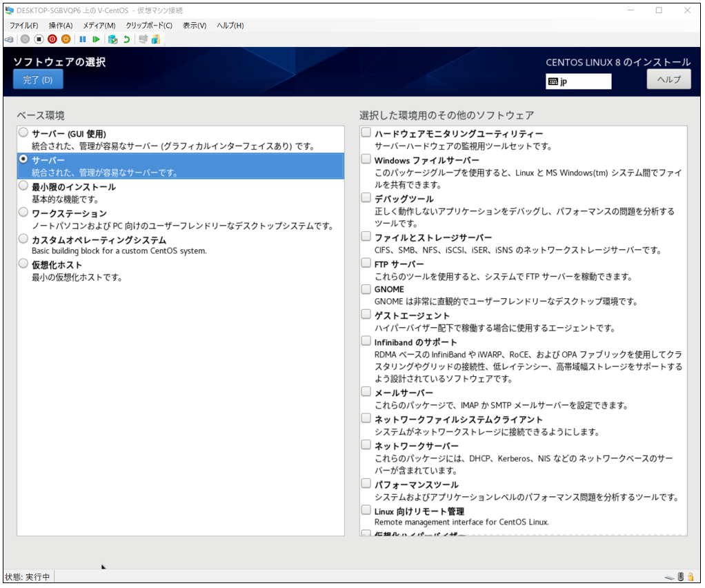
Task: Click the CENTOS LINUX 8 のインストール text
Action: click(x=618, y=63)
